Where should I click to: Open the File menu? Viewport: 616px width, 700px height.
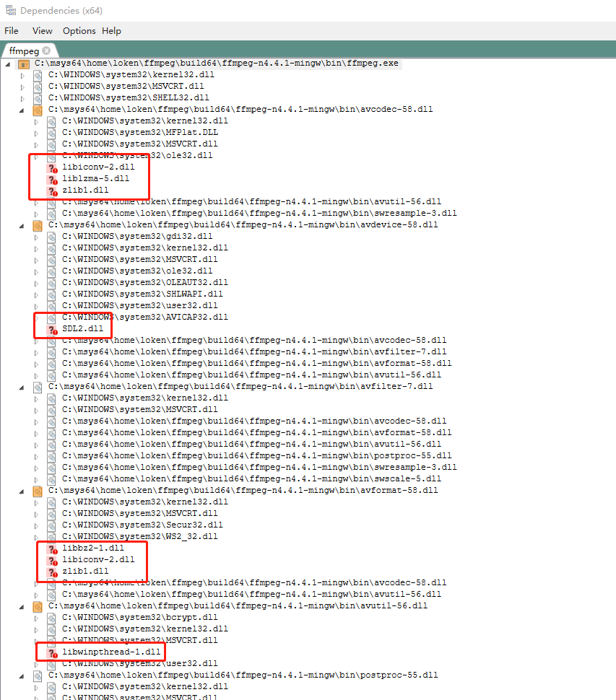(12, 31)
